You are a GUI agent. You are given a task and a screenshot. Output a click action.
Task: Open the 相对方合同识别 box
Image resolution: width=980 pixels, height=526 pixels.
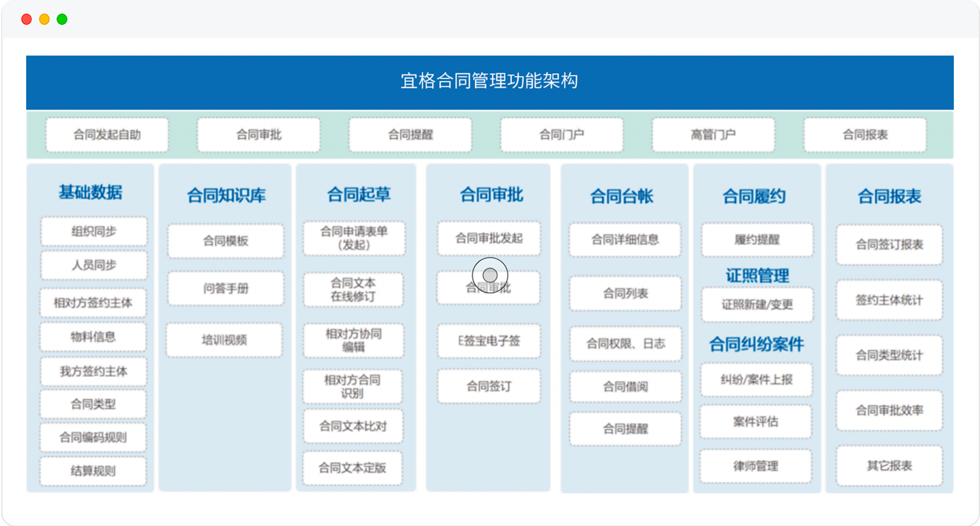click(353, 387)
